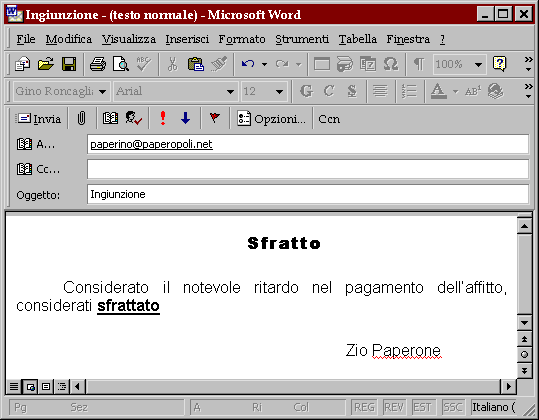539x420 pixels.
Task: Click the mail-merge style icon right of the frame icon
Action: (345, 64)
